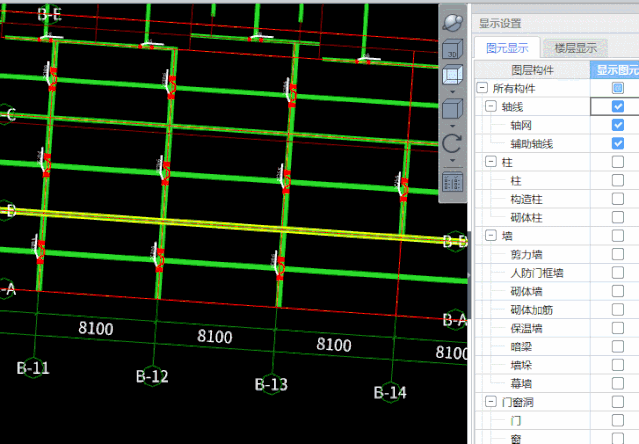Collapse the 墙 tree group
639x444 pixels.
point(490,236)
